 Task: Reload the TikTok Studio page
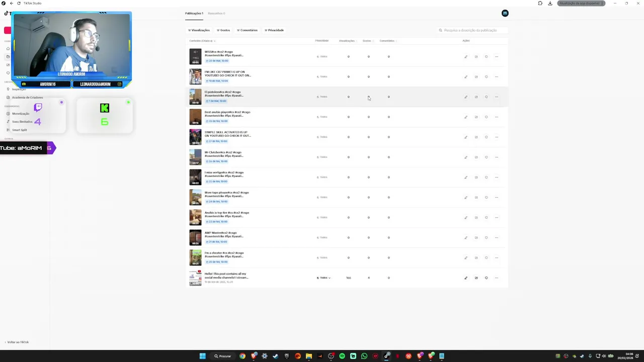tap(19, 3)
